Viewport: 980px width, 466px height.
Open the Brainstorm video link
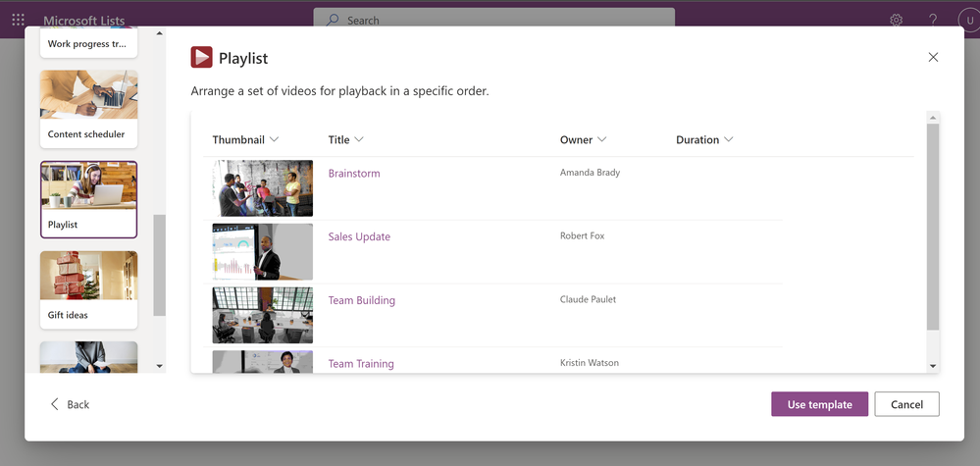354,173
